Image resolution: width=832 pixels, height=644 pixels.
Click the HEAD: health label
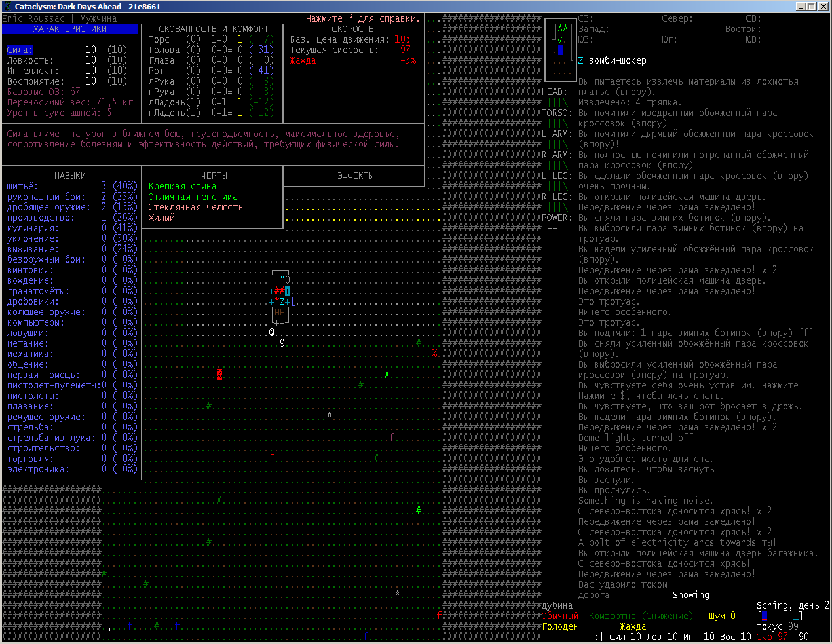[555, 92]
